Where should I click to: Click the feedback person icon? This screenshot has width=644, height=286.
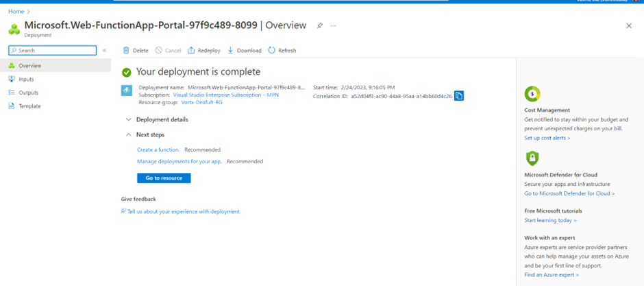123,211
